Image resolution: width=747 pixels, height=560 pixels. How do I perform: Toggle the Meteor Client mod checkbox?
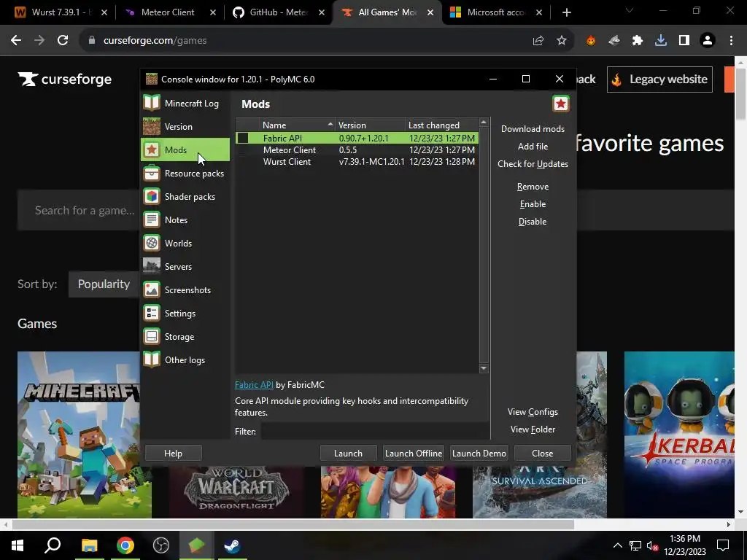coord(243,150)
